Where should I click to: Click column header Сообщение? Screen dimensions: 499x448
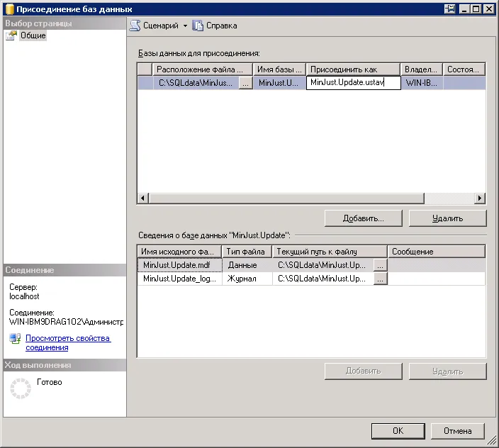click(437, 252)
